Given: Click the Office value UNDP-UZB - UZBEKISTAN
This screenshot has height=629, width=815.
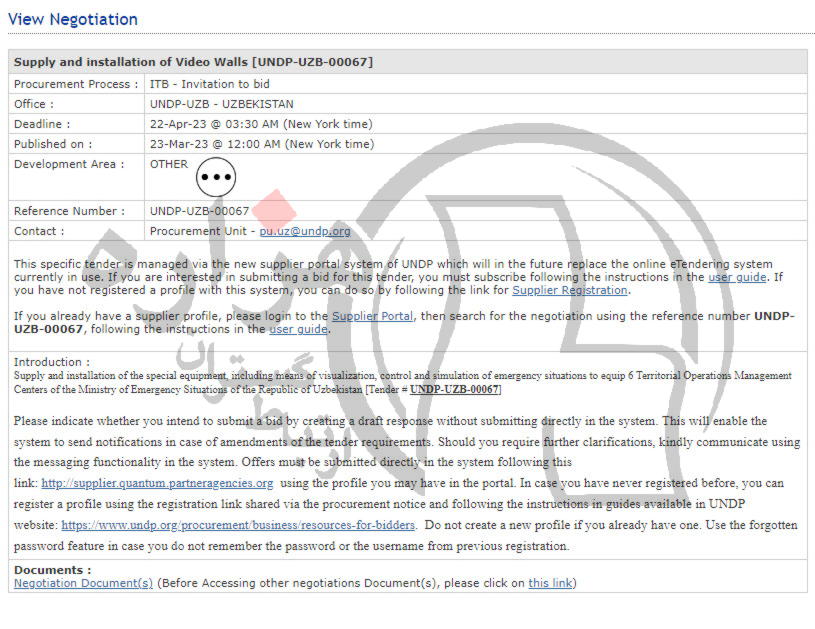Looking at the screenshot, I should pyautogui.click(x=221, y=104).
